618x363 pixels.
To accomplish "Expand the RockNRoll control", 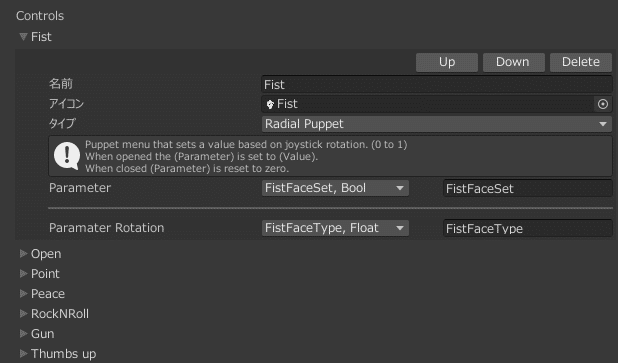I will (x=23, y=314).
